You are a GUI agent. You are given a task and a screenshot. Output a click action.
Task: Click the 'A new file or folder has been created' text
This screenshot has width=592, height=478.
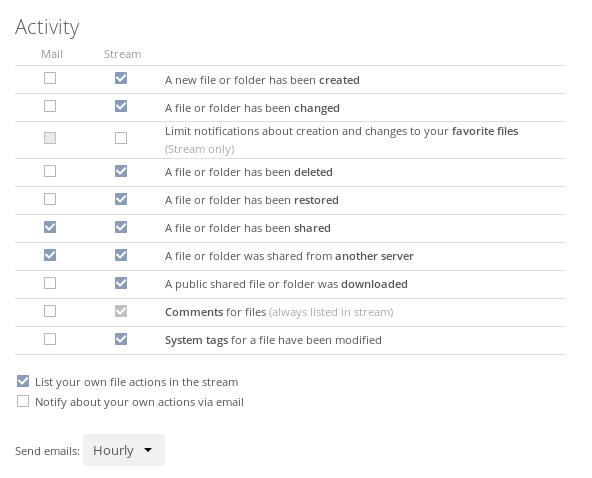(x=262, y=80)
